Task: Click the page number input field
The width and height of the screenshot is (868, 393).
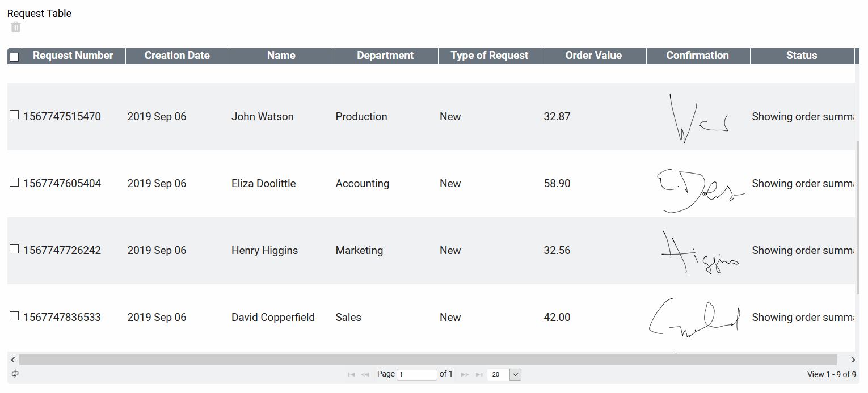Action: [x=416, y=374]
